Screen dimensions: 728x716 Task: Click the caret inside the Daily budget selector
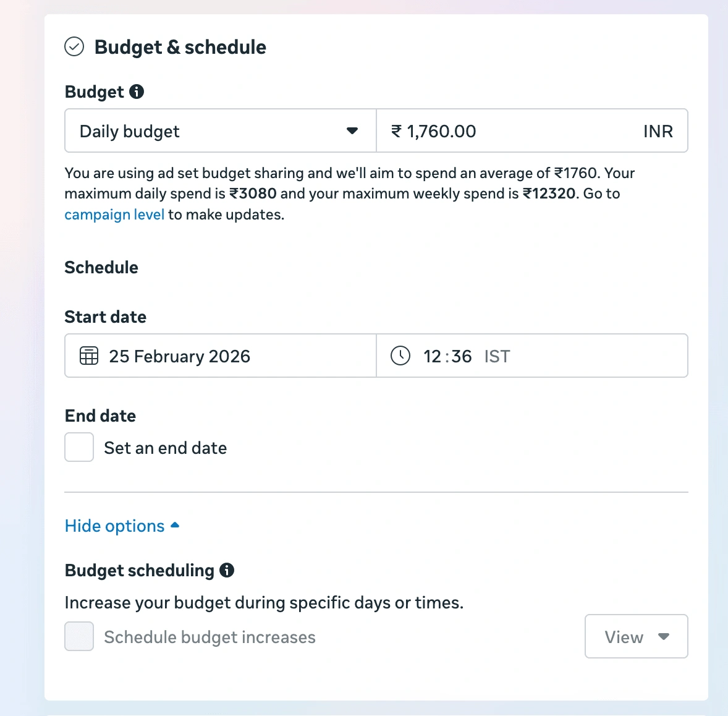pos(352,130)
